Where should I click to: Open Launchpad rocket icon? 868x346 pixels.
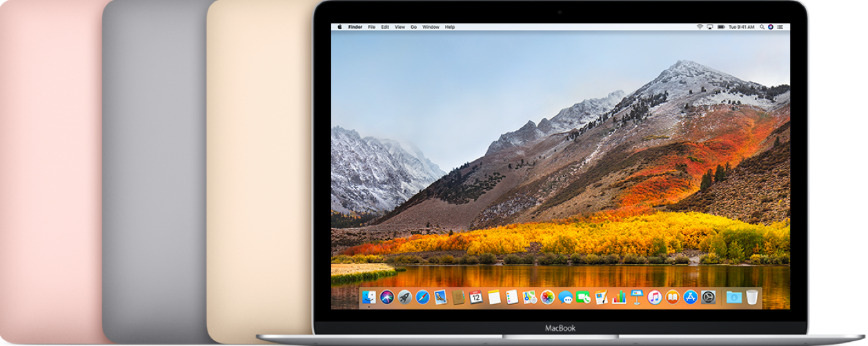click(405, 297)
